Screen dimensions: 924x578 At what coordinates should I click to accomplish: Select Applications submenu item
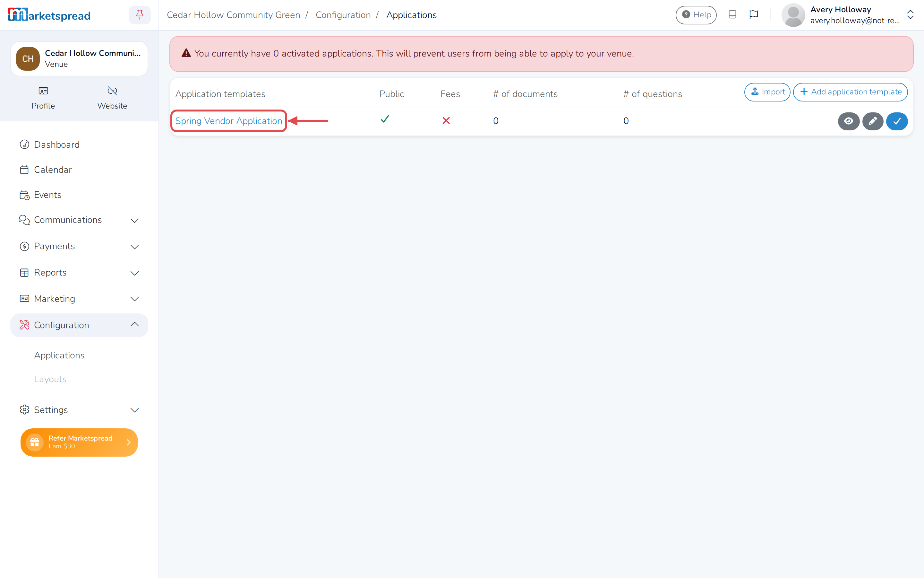tap(59, 355)
